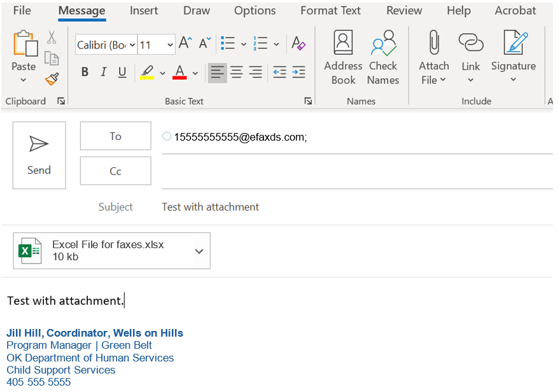Toggle Italic formatting
Viewport: 558px width, 392px height.
click(x=104, y=73)
